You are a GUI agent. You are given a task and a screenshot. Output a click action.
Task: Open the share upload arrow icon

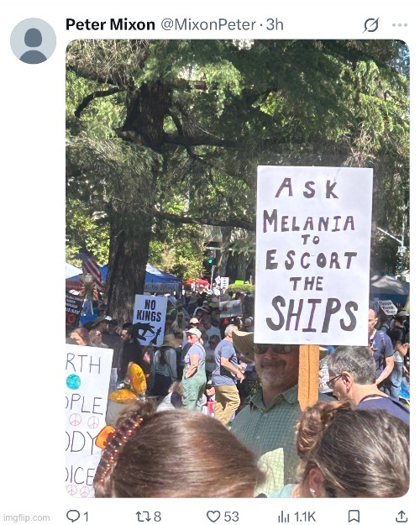pyautogui.click(x=402, y=517)
